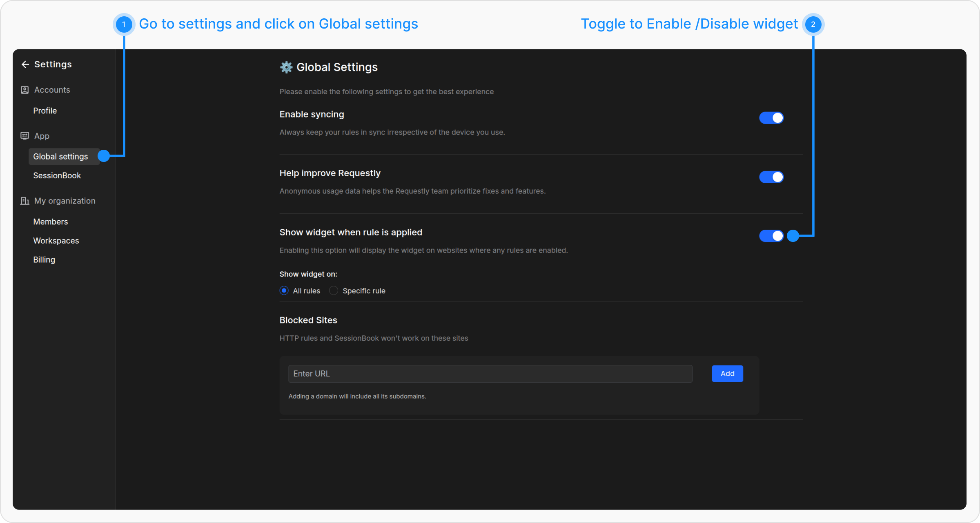
Task: Open the Workspaces page
Action: [x=56, y=241]
